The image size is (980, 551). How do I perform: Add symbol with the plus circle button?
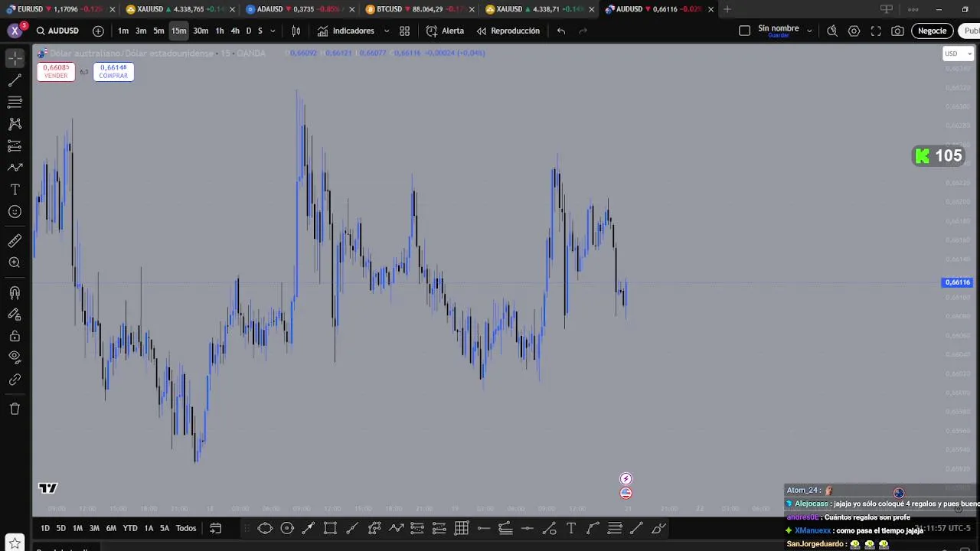(x=98, y=31)
